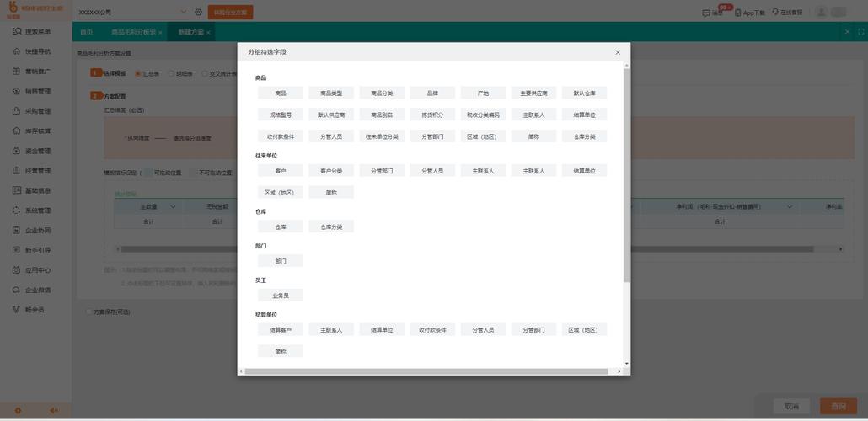
Task: Choose the 仓库 field under 仓库 group
Action: 281,226
